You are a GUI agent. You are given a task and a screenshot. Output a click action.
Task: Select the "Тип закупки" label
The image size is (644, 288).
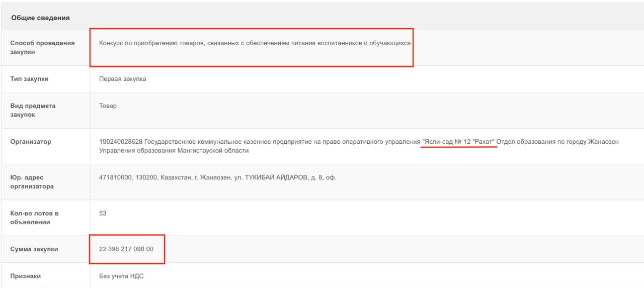[x=29, y=79]
